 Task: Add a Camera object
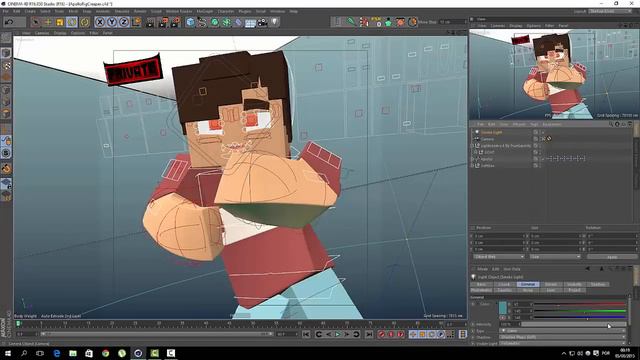[262, 22]
